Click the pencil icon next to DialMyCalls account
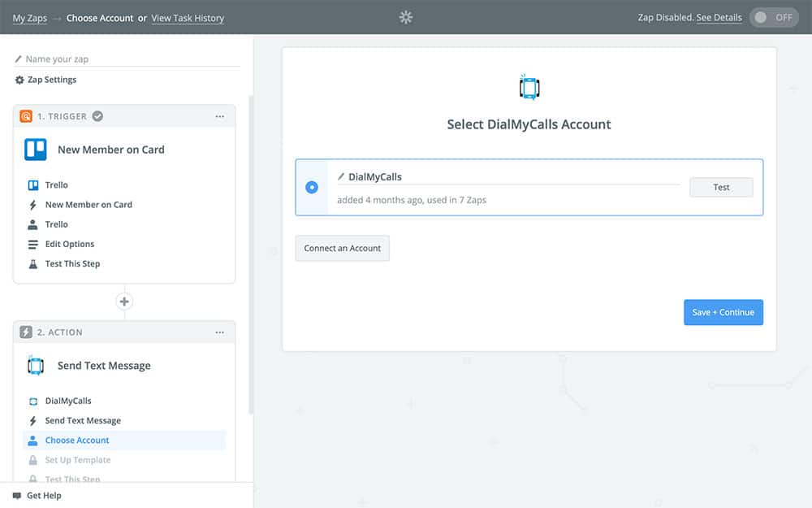Image resolution: width=812 pixels, height=508 pixels. click(x=341, y=176)
